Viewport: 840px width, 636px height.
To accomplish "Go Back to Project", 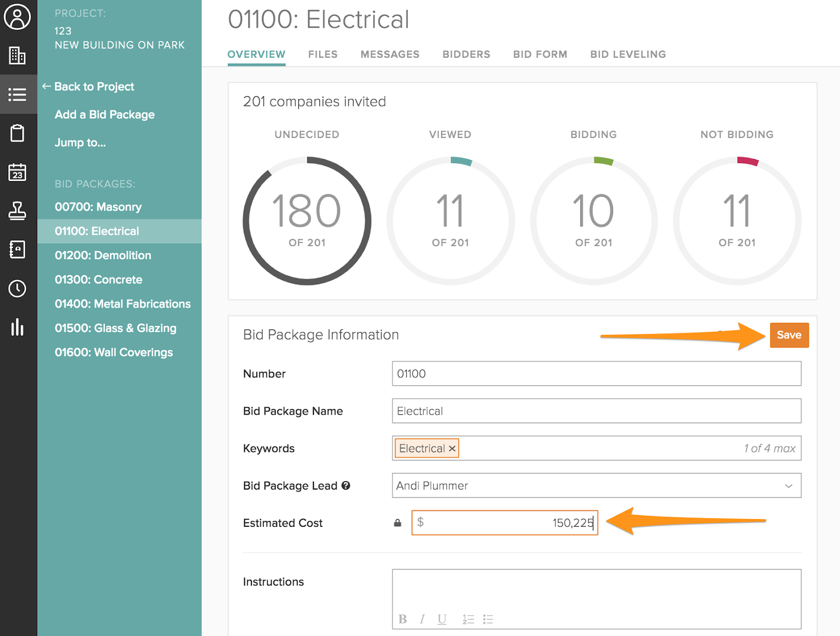I will (x=94, y=86).
